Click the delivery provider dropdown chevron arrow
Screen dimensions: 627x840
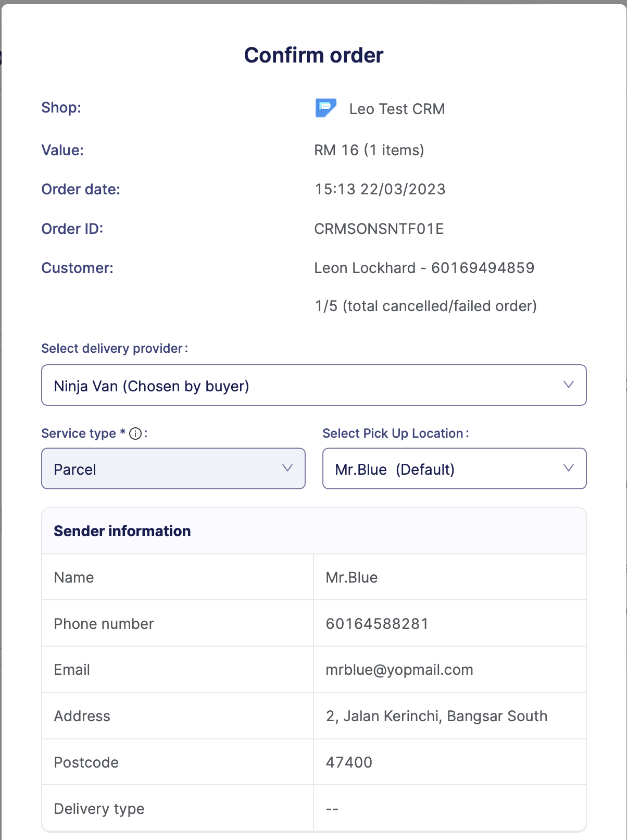click(568, 385)
